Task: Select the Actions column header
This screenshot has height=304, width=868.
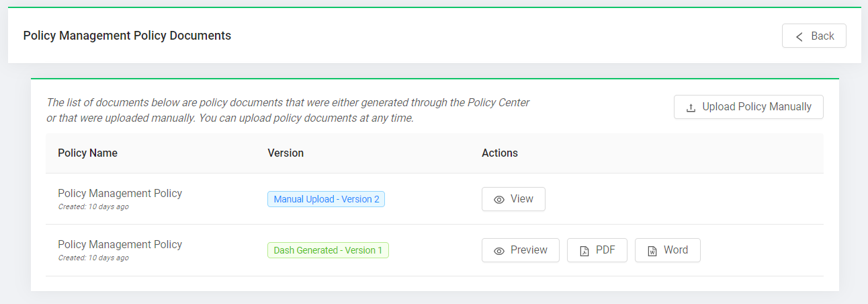Action: [500, 153]
